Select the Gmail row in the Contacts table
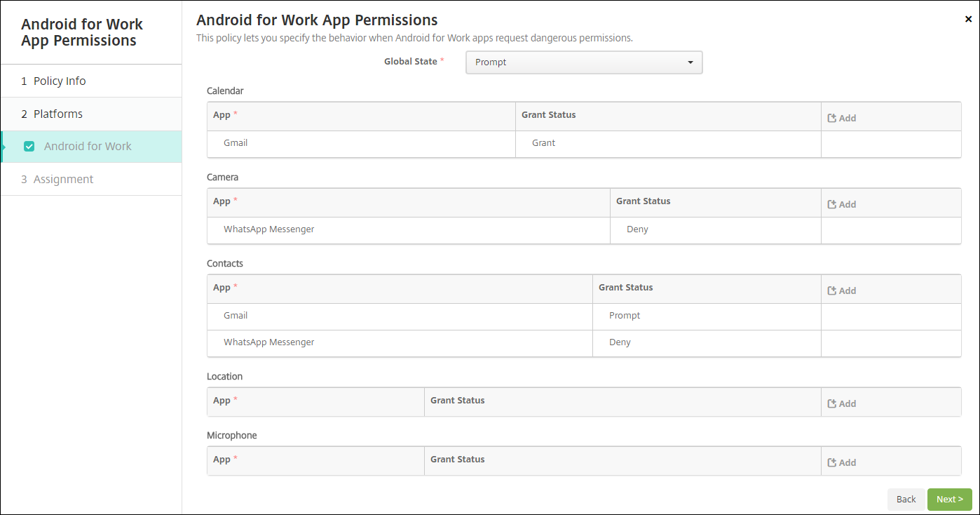The width and height of the screenshot is (980, 515). pos(236,316)
